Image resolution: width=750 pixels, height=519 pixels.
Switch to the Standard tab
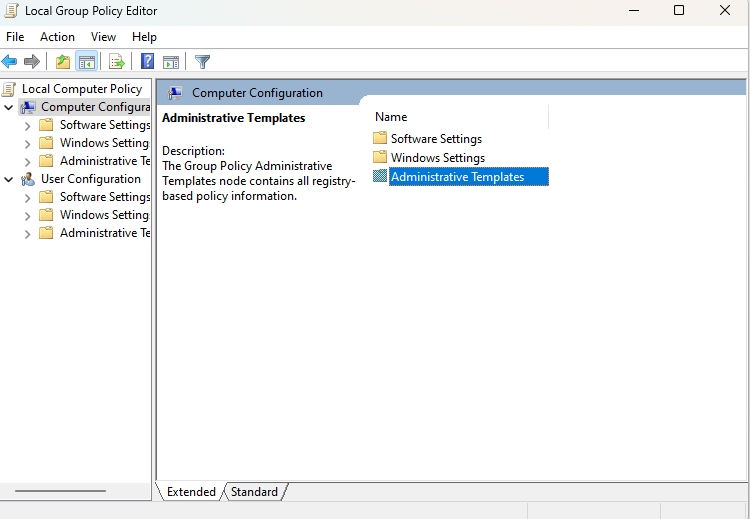tap(254, 491)
